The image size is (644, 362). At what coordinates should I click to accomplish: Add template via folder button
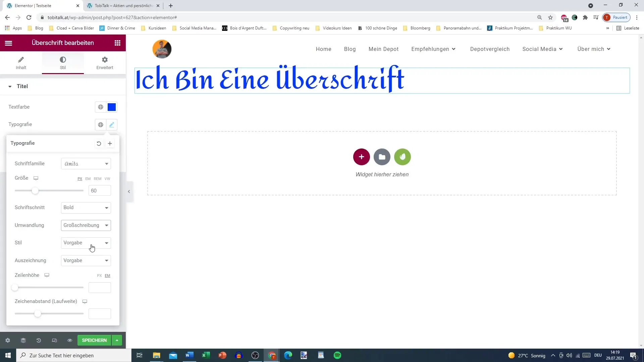click(382, 157)
